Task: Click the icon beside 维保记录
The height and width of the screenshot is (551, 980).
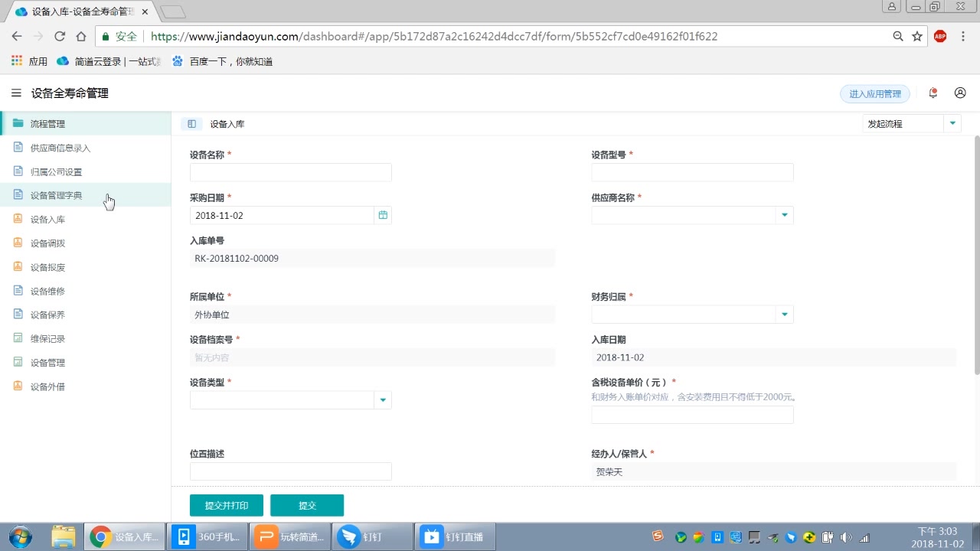Action: pos(18,338)
